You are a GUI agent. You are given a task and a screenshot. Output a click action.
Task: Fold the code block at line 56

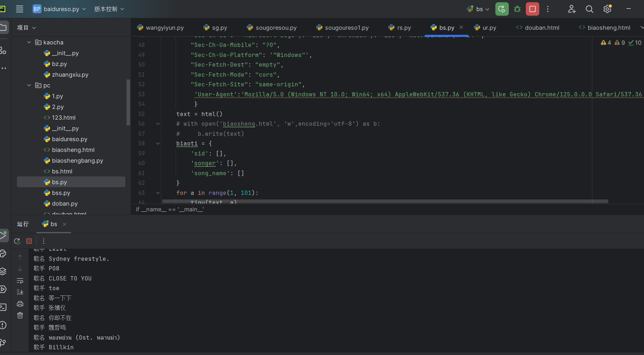158,124
